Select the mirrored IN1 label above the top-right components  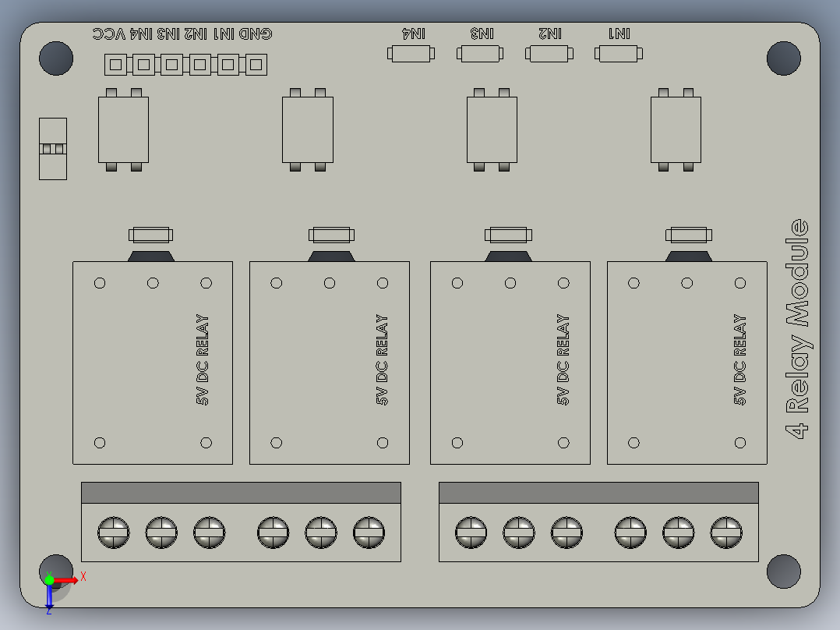[619, 34]
